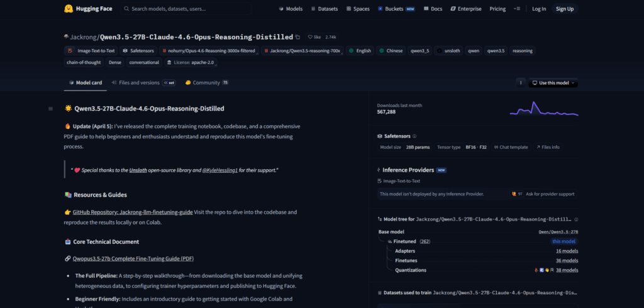Viewport: 644px width, 308px height.
Task: Open the Enterprise menu item
Action: point(466,9)
